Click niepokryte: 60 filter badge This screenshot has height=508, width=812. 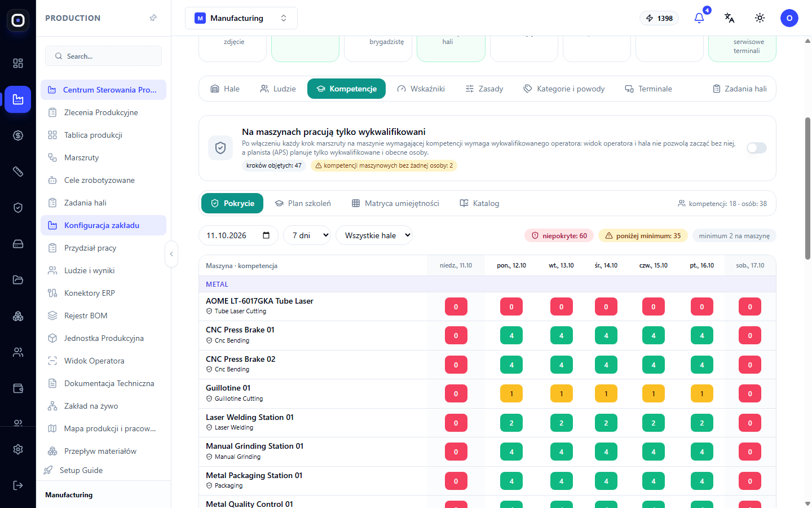pos(559,236)
